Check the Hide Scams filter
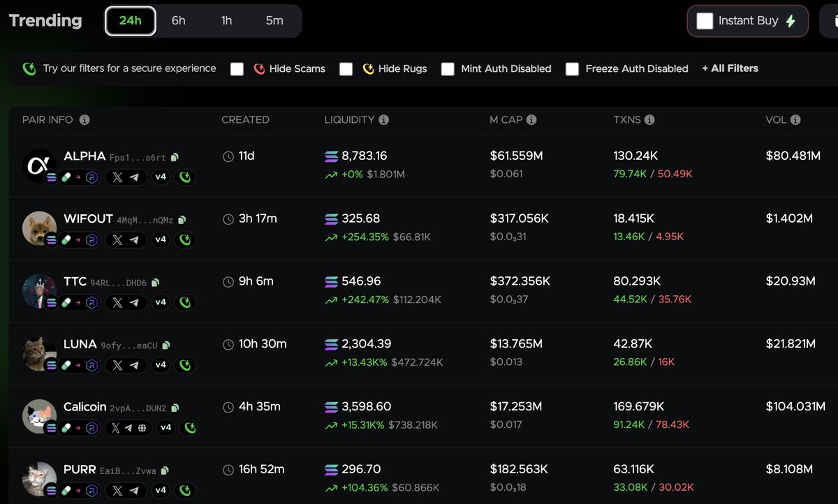Viewport: 838px width, 504px height. click(x=237, y=69)
